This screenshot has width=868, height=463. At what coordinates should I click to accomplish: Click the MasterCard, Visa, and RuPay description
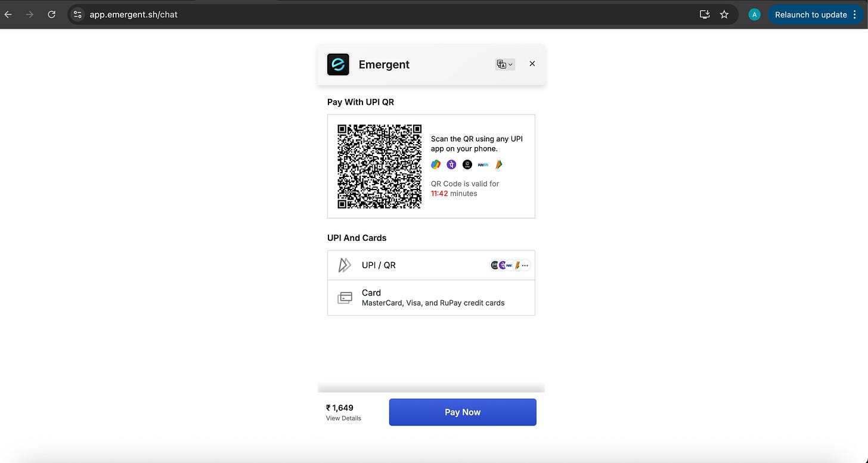[433, 303]
